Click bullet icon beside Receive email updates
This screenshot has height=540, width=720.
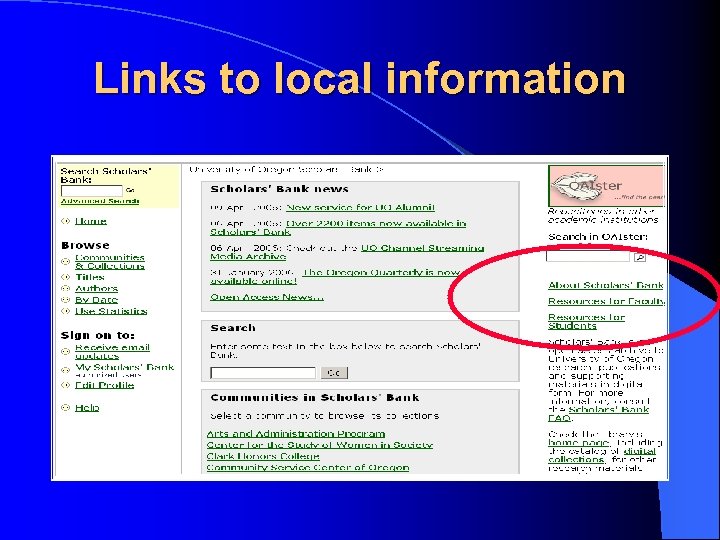point(65,352)
